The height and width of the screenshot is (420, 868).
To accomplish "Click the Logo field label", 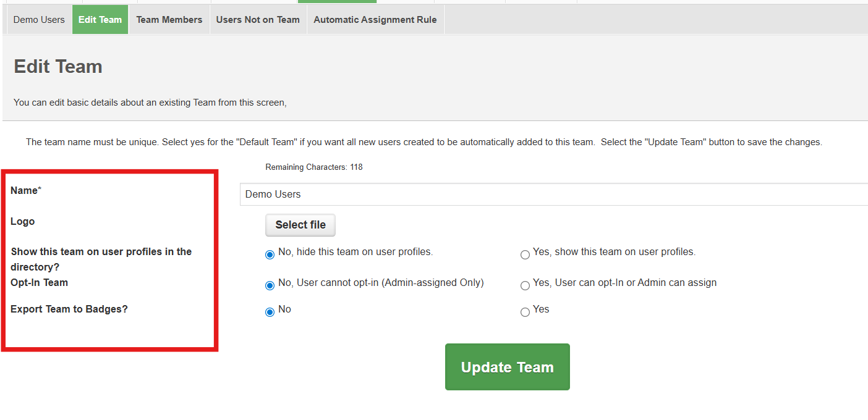I will click(x=23, y=221).
